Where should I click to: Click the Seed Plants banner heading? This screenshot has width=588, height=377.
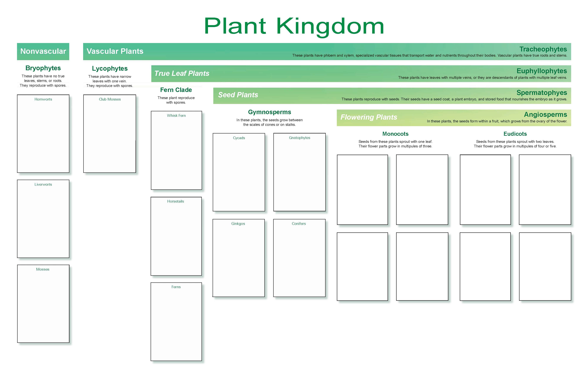[x=238, y=95]
